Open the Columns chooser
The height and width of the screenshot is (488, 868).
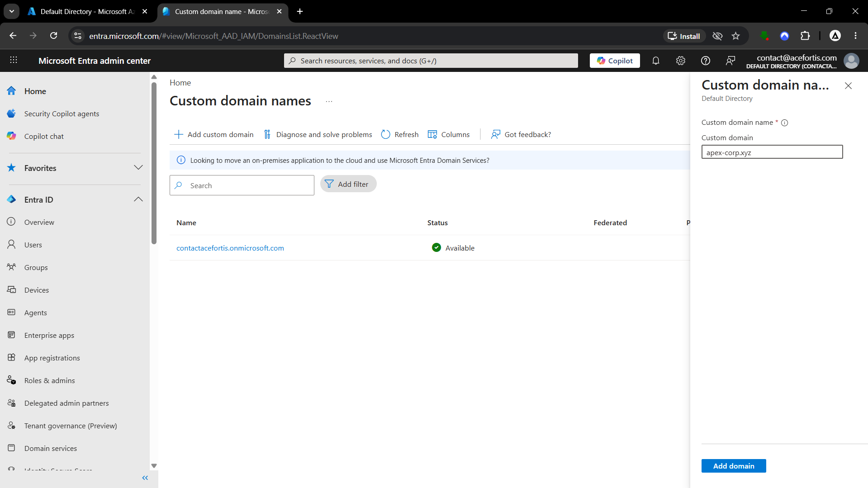(449, 134)
